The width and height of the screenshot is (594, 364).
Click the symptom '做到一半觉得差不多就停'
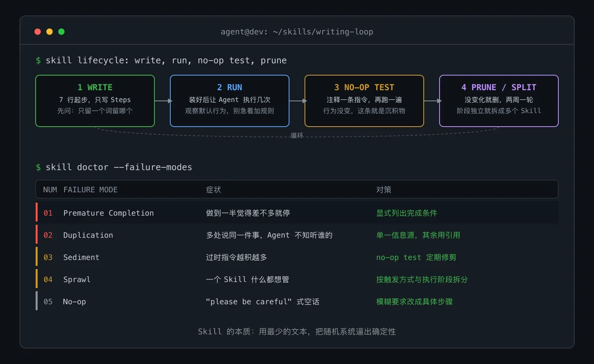[x=248, y=213]
